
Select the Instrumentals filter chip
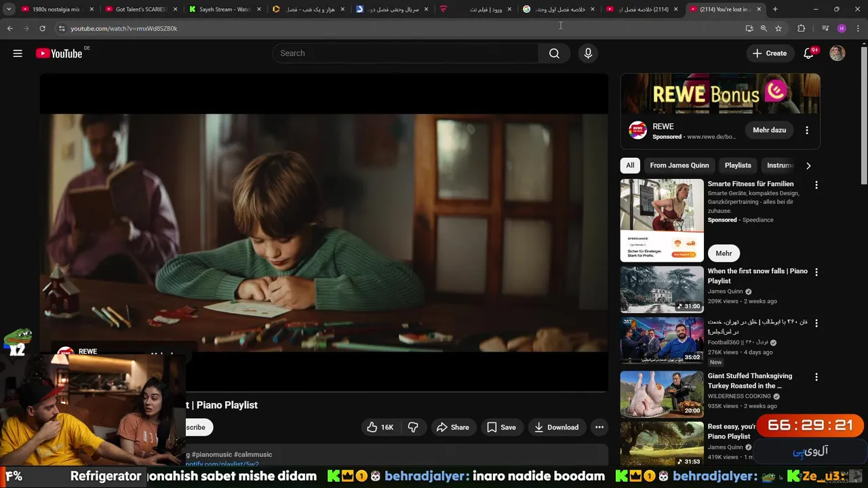(778, 165)
